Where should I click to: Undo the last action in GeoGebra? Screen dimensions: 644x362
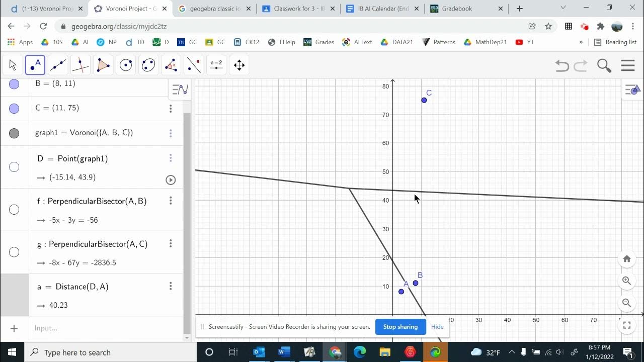point(562,65)
